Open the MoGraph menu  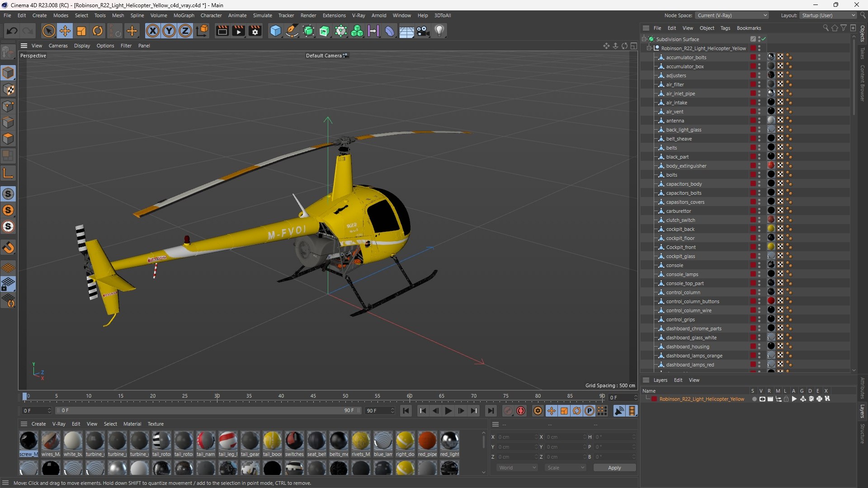(x=184, y=15)
